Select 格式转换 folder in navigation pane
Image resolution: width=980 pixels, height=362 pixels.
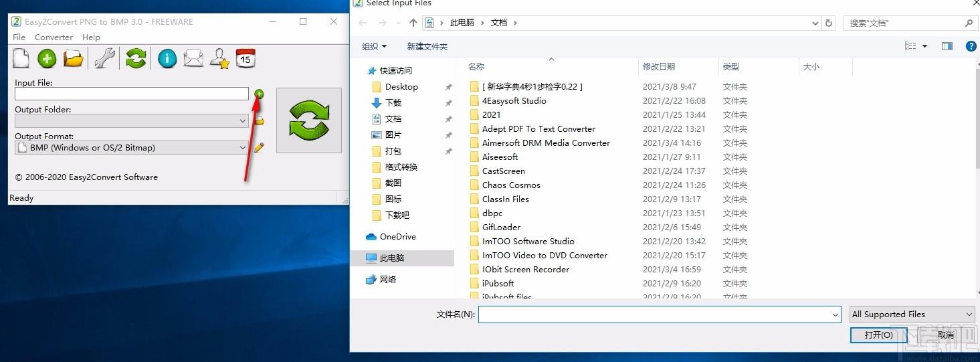coord(401,167)
